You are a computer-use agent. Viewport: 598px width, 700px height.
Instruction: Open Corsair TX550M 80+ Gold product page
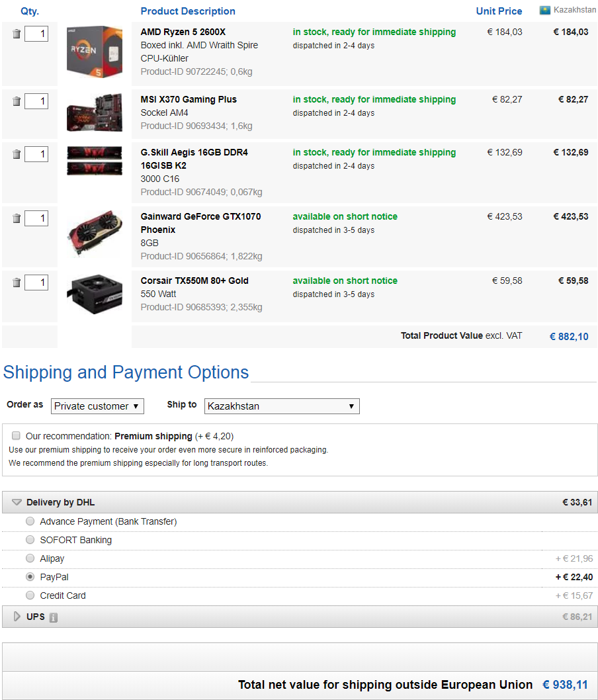click(x=194, y=281)
